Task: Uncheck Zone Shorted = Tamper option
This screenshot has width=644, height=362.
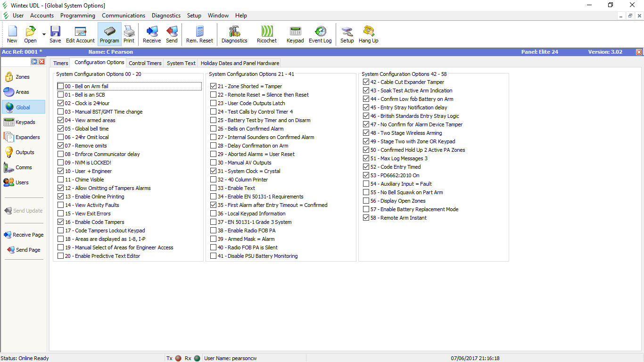Action: [x=214, y=87]
